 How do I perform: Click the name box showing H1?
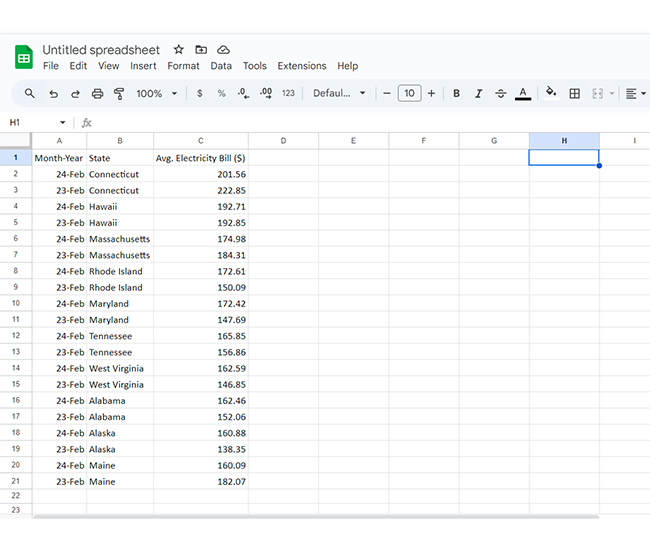click(15, 122)
